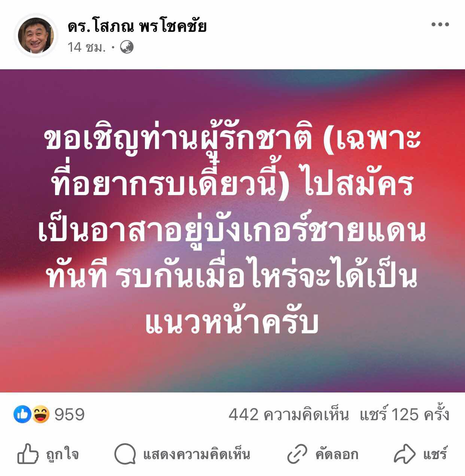Tap the share arrow icon
Image resolution: width=465 pixels, height=476 pixels.
click(x=405, y=454)
